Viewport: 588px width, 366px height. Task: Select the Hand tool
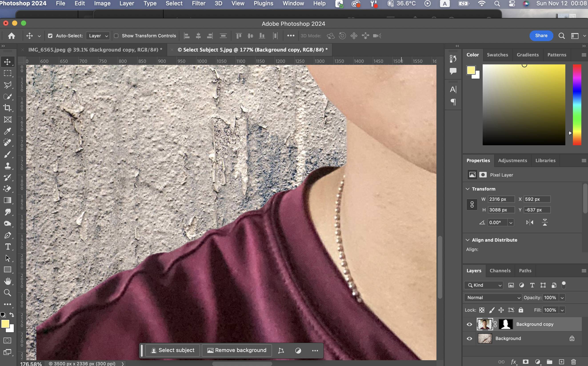click(x=8, y=281)
